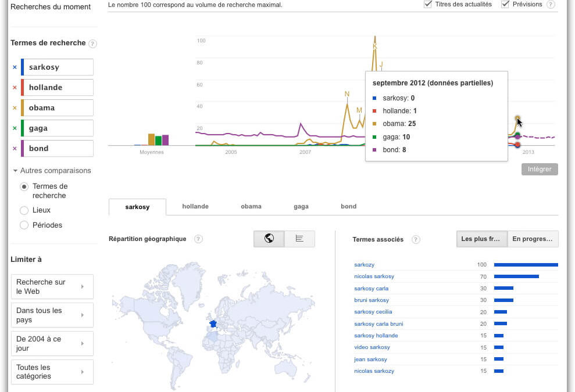The height and width of the screenshot is (392, 575).
Task: Open related term sarkosy hollande
Action: [x=376, y=336]
